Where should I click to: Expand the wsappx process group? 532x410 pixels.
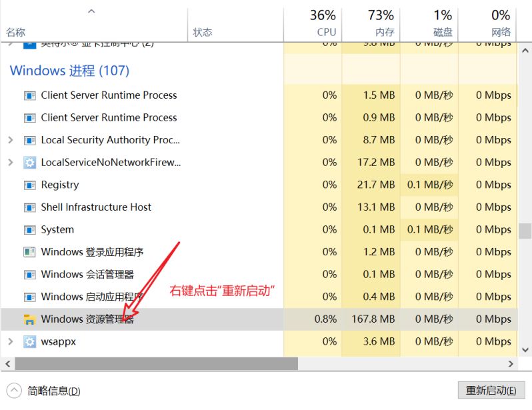[x=11, y=341]
